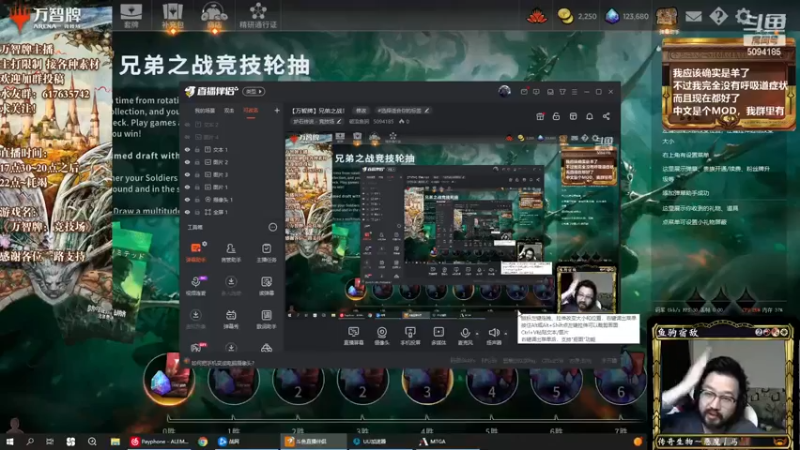Click the padlock icon in streaming app header
Screen dimensions: 800x450
pos(556,116)
